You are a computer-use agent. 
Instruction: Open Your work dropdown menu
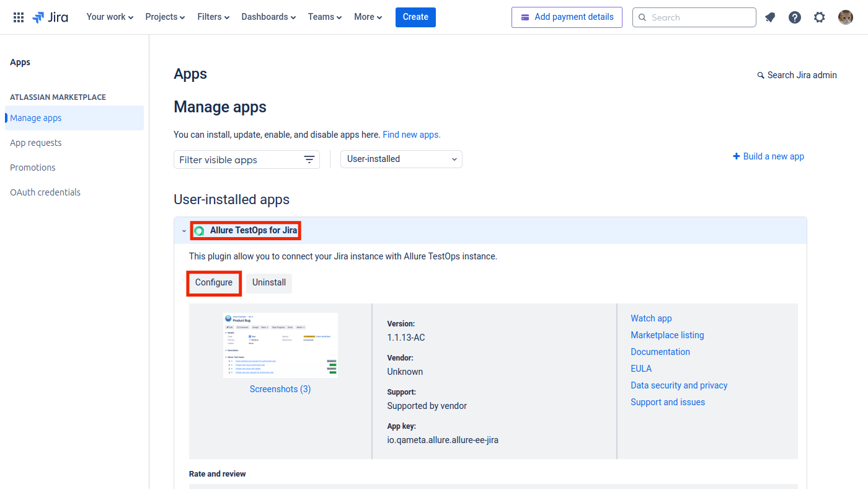[x=110, y=17]
